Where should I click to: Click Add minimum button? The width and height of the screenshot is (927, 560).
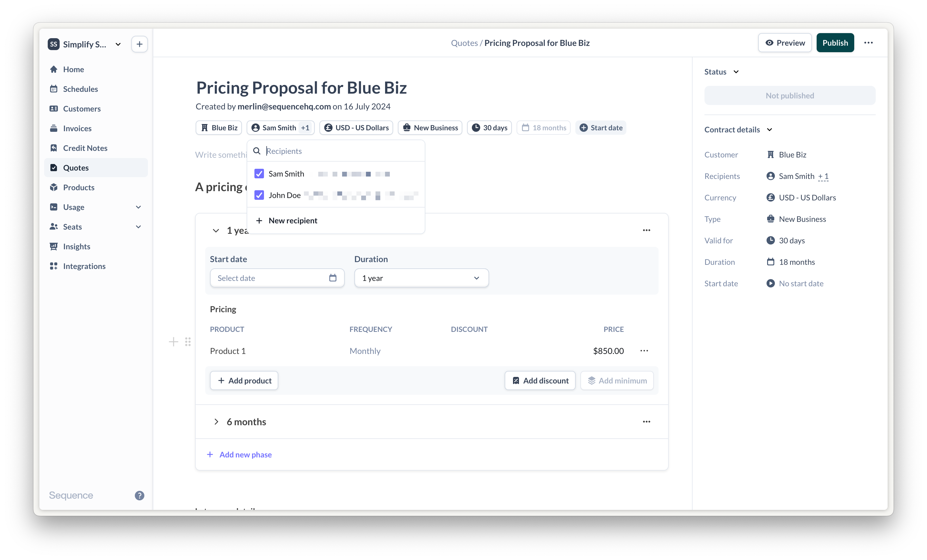coord(617,380)
